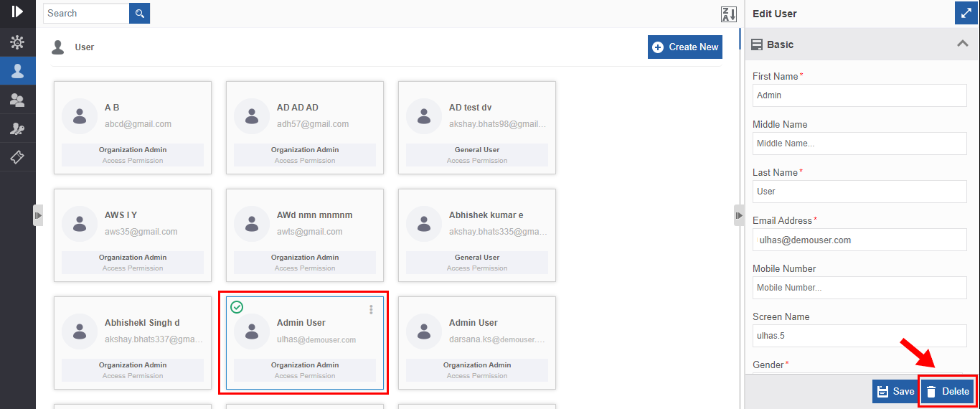The image size is (980, 409).
Task: Click the Create New button
Action: coord(685,47)
